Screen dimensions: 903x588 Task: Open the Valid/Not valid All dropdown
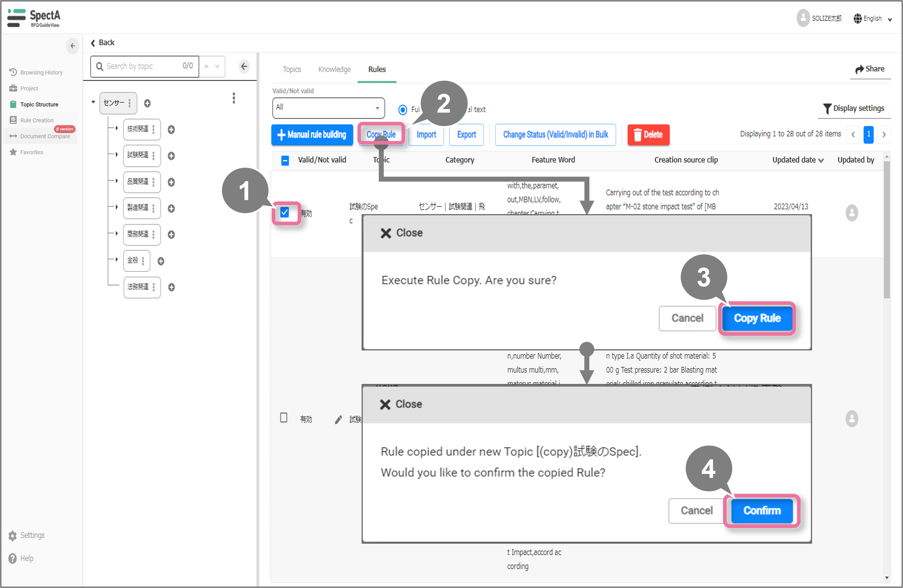tap(328, 108)
